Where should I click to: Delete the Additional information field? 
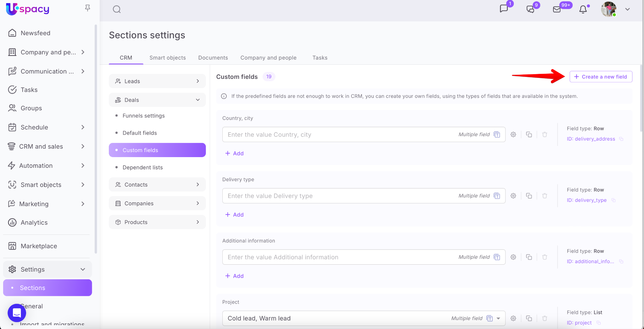pyautogui.click(x=545, y=257)
